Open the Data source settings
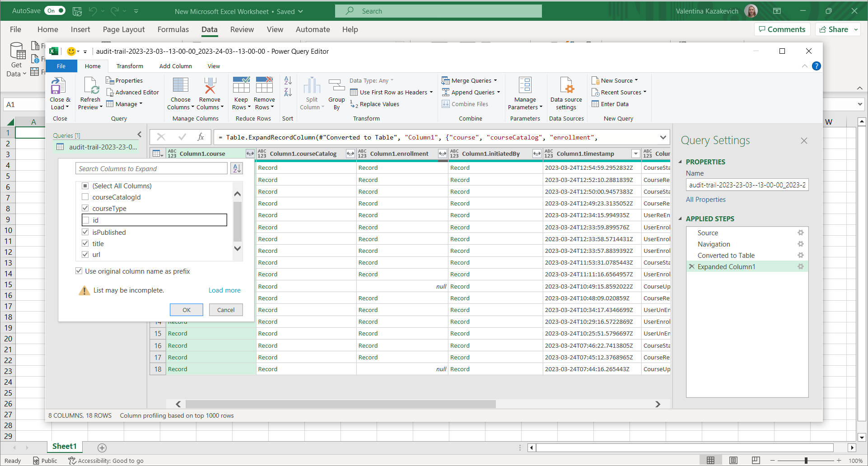 [x=566, y=86]
